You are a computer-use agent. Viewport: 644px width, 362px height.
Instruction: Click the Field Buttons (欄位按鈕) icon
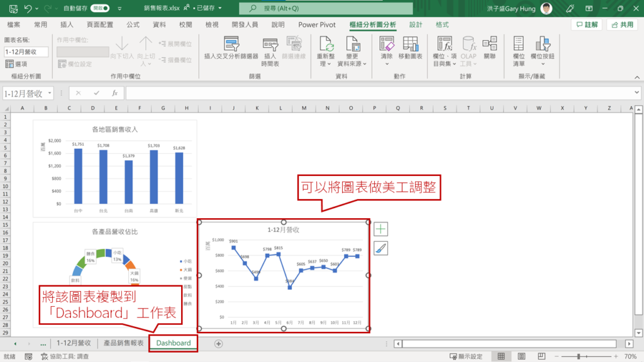[543, 44]
